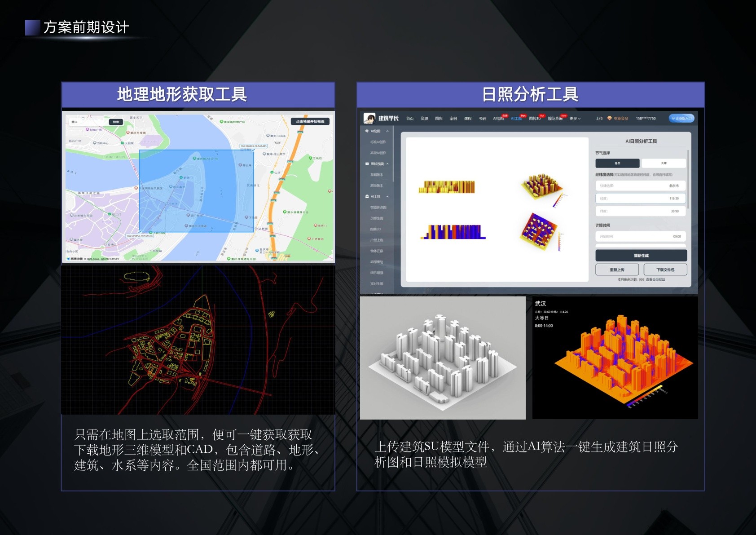The image size is (756, 535).
Task: Open the 图转3D nav item
Action: pyautogui.click(x=535, y=119)
